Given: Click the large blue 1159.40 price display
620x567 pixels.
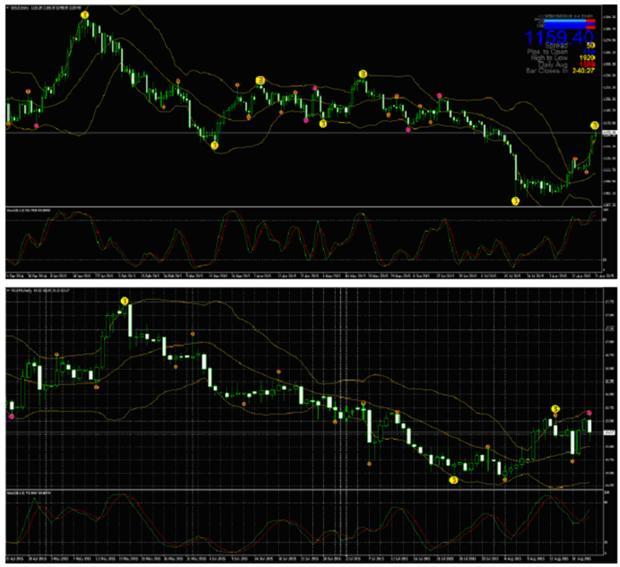Looking at the screenshot, I should click(x=559, y=38).
